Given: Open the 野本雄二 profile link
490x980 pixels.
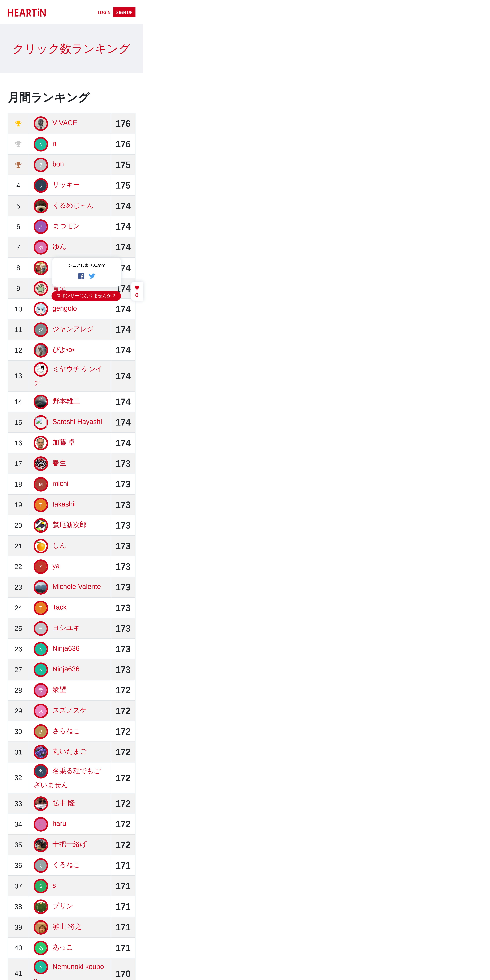Looking at the screenshot, I should coord(66,401).
